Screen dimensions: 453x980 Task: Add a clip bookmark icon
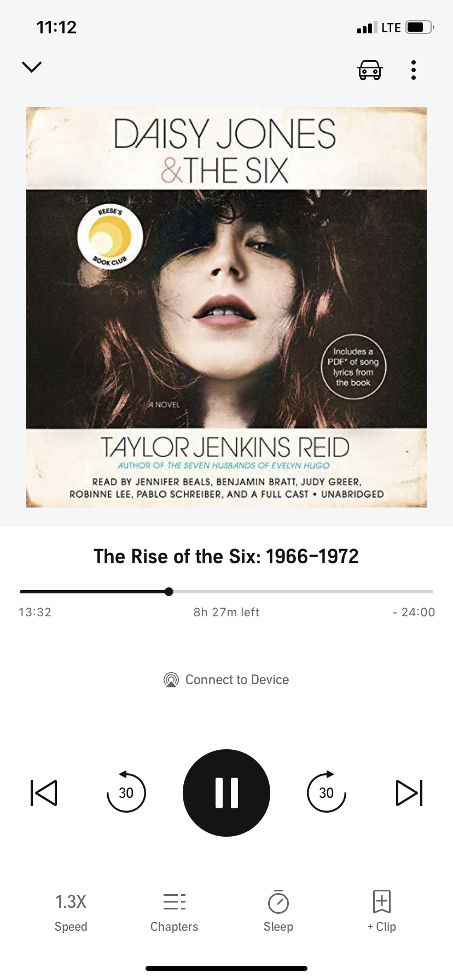click(x=382, y=901)
